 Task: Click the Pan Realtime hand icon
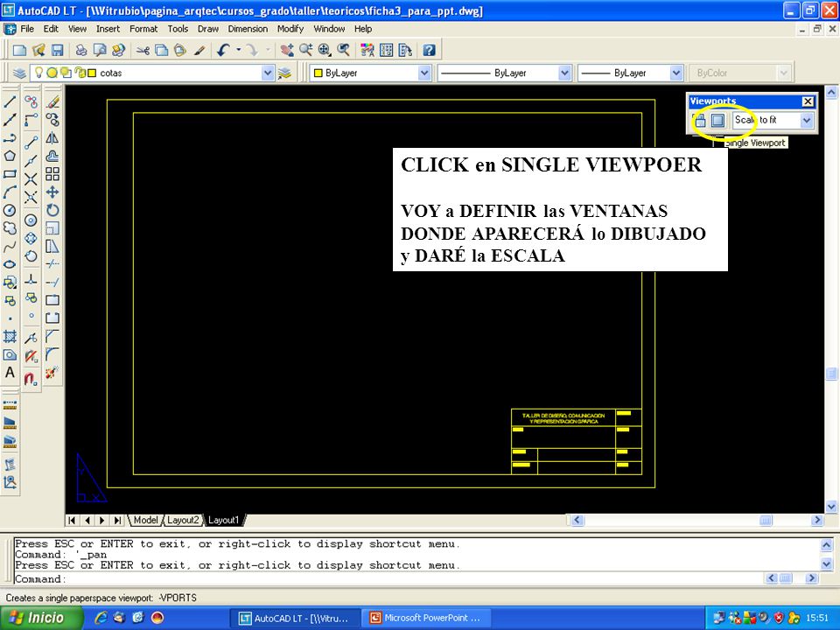pos(287,51)
